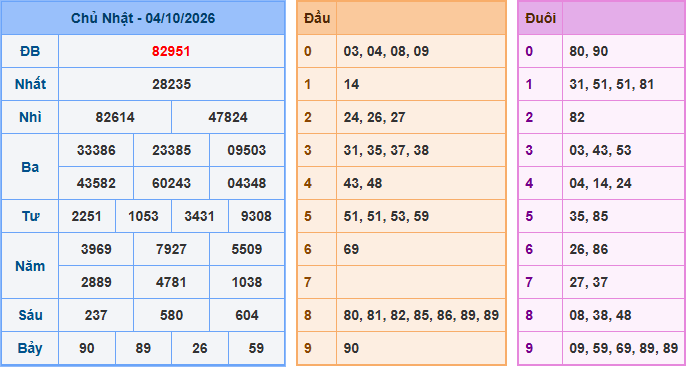Select the Năm number 4781
Screen dimensions: 687x367
(171, 282)
